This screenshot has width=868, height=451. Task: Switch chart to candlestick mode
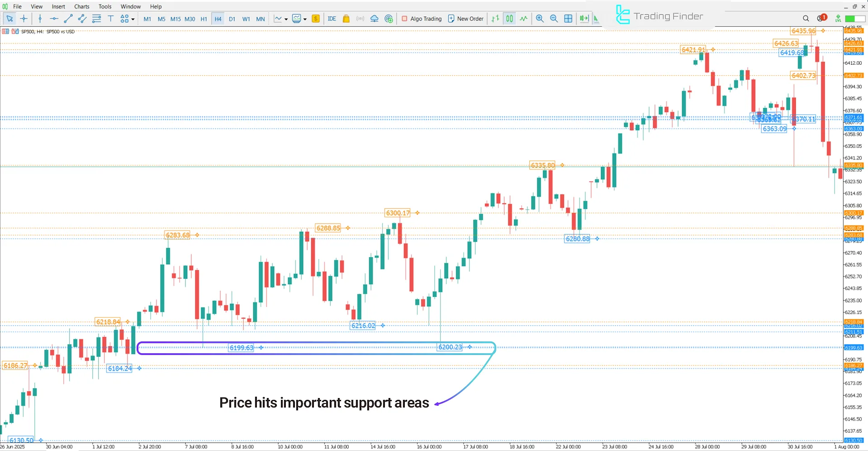[509, 19]
